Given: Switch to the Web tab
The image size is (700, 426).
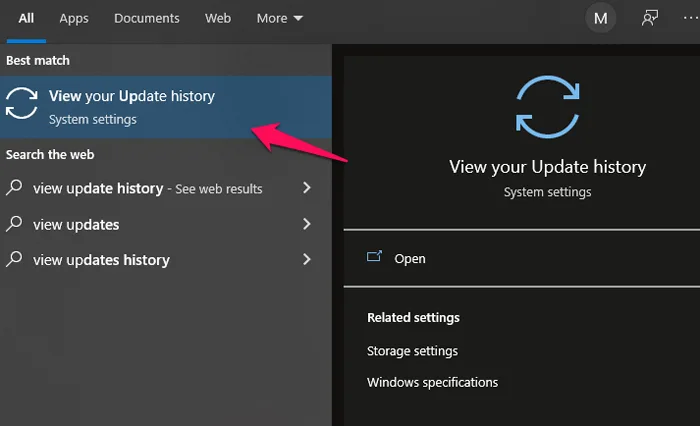Looking at the screenshot, I should 218,18.
